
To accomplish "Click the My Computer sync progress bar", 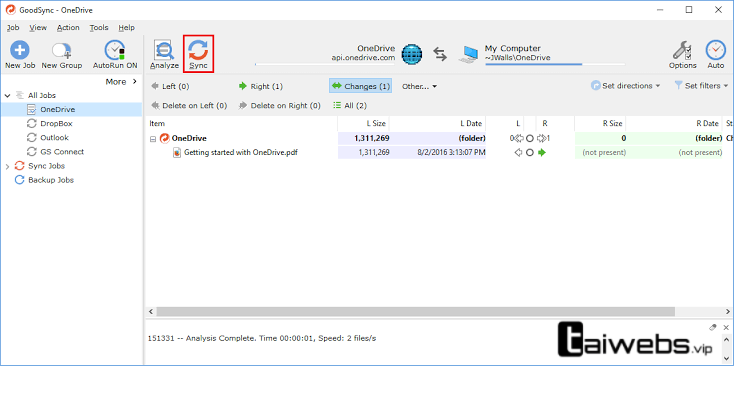I will click(555, 64).
